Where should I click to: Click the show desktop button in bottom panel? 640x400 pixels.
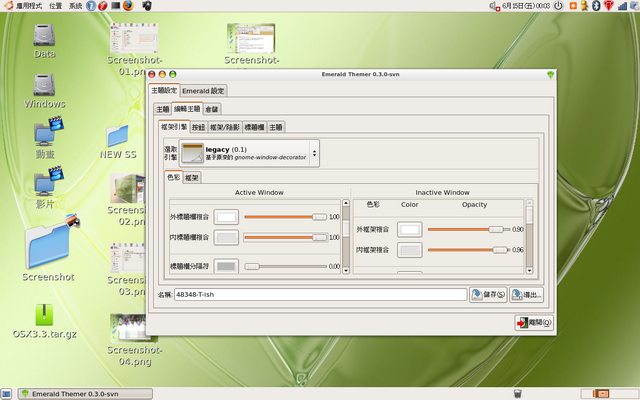(x=7, y=394)
